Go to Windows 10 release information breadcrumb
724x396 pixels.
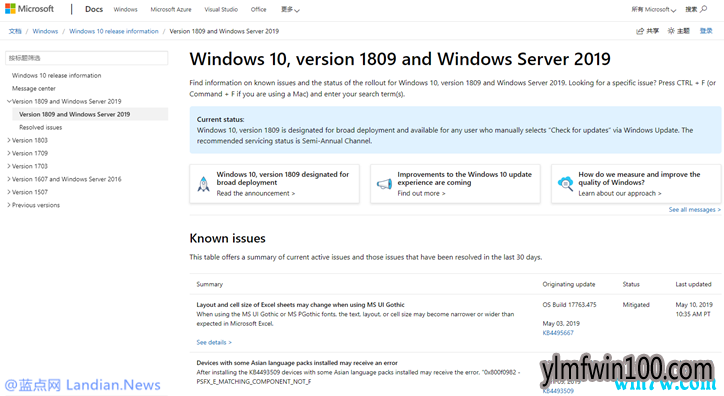click(114, 31)
